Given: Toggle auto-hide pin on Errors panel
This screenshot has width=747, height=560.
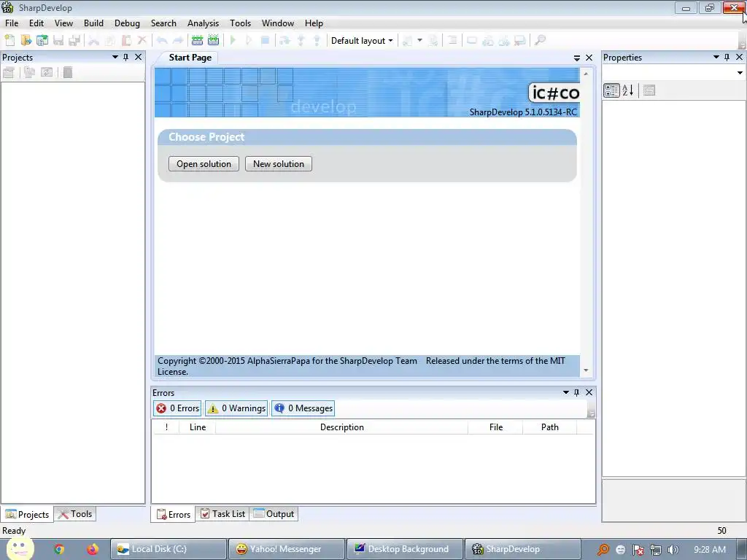Looking at the screenshot, I should (x=576, y=392).
